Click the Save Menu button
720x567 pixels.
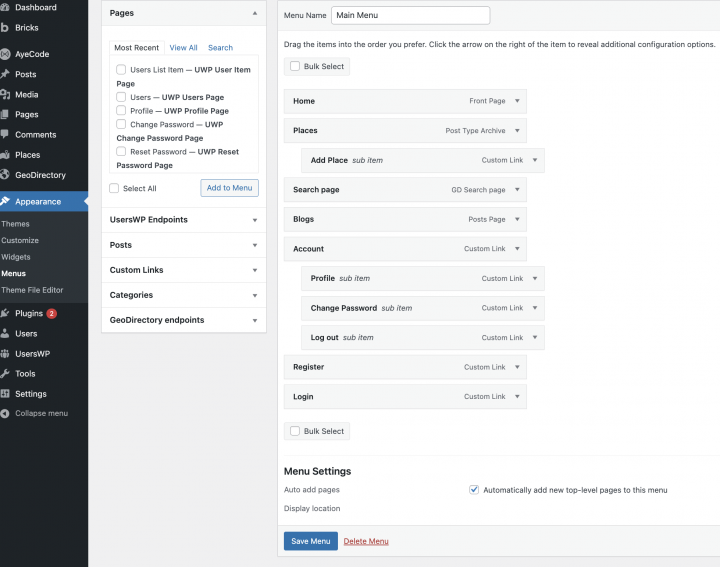309,541
